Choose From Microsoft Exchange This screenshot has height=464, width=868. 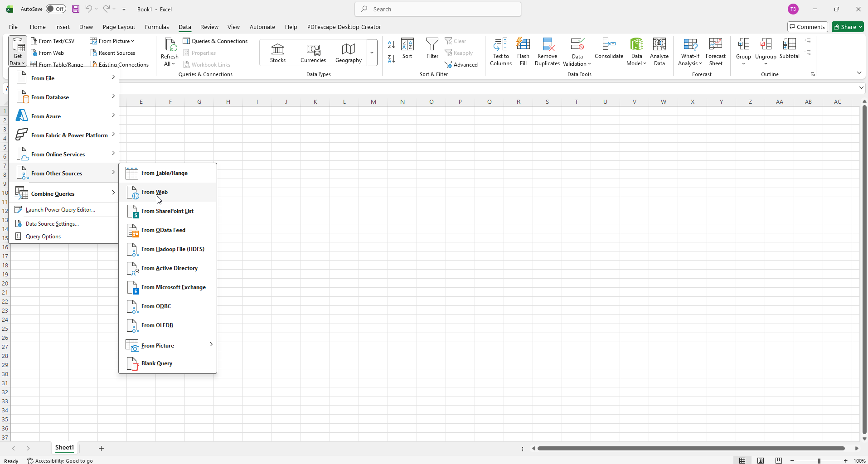(168, 287)
